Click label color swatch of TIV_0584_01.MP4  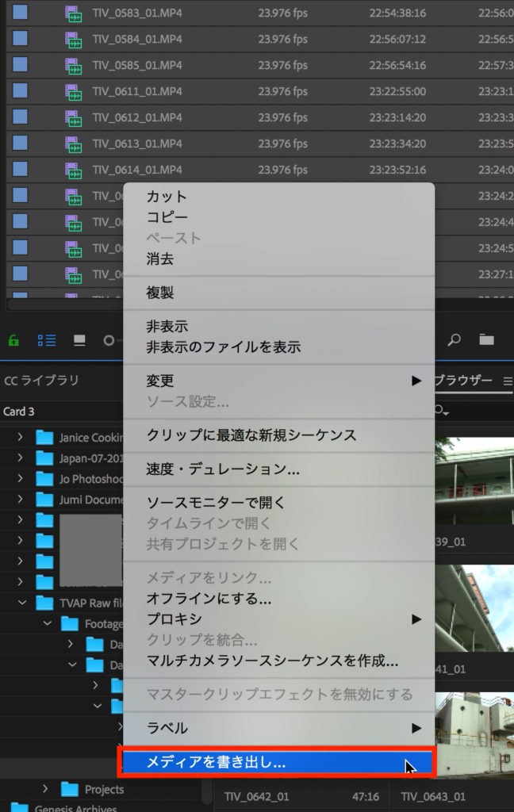click(x=20, y=40)
